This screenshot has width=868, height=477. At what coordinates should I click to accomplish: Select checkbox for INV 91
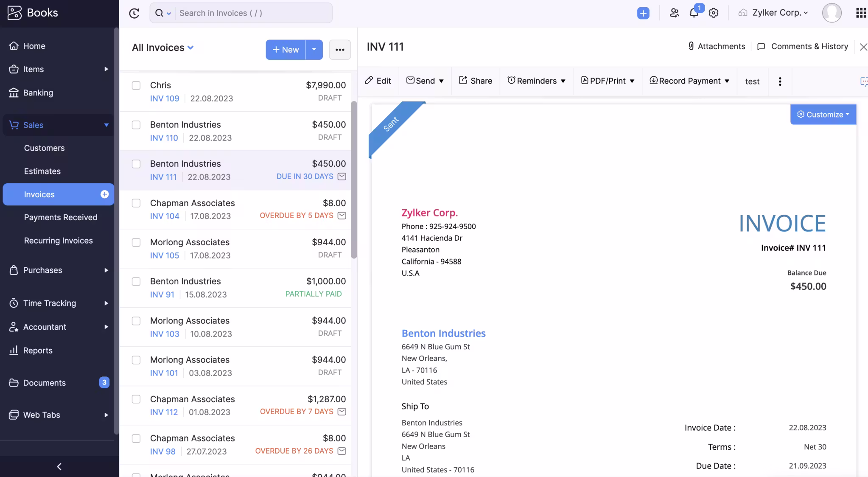pyautogui.click(x=136, y=281)
